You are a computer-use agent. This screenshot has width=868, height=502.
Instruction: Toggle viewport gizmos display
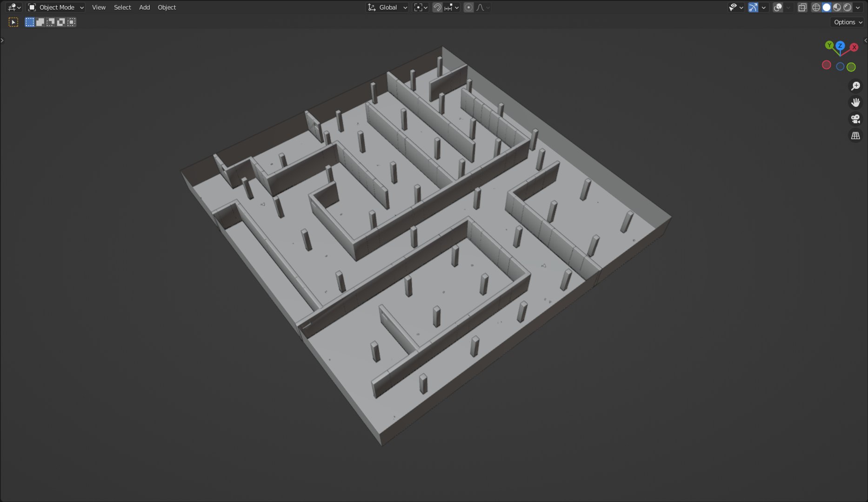click(x=753, y=7)
